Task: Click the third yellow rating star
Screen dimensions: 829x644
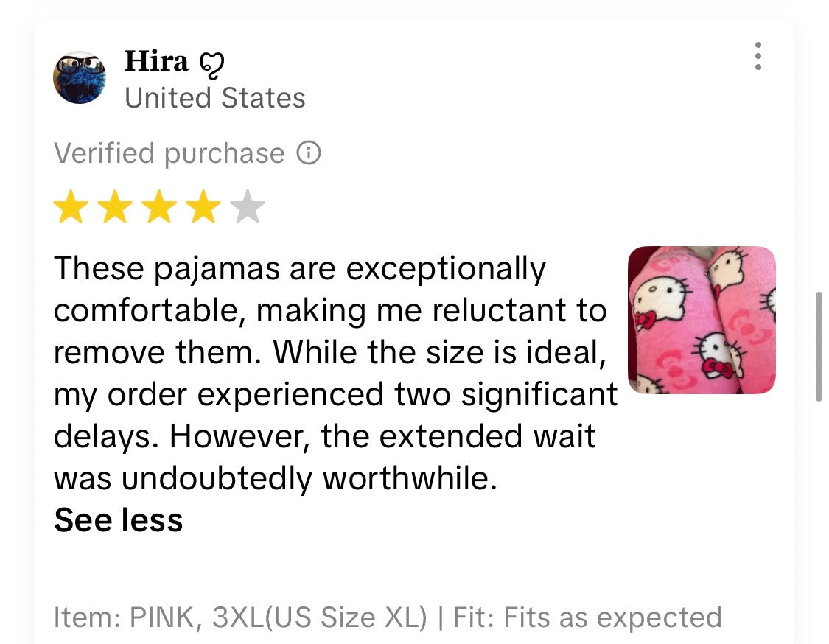Action: (x=159, y=208)
